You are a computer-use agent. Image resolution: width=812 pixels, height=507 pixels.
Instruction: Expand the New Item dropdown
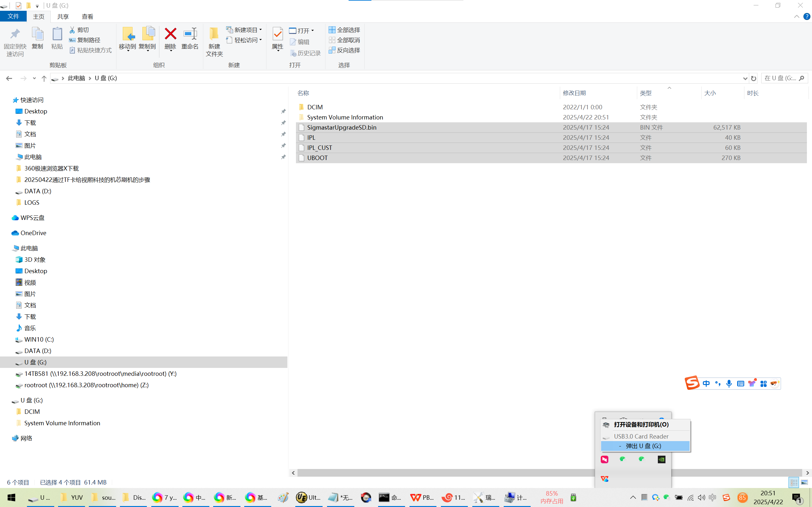tap(260, 30)
